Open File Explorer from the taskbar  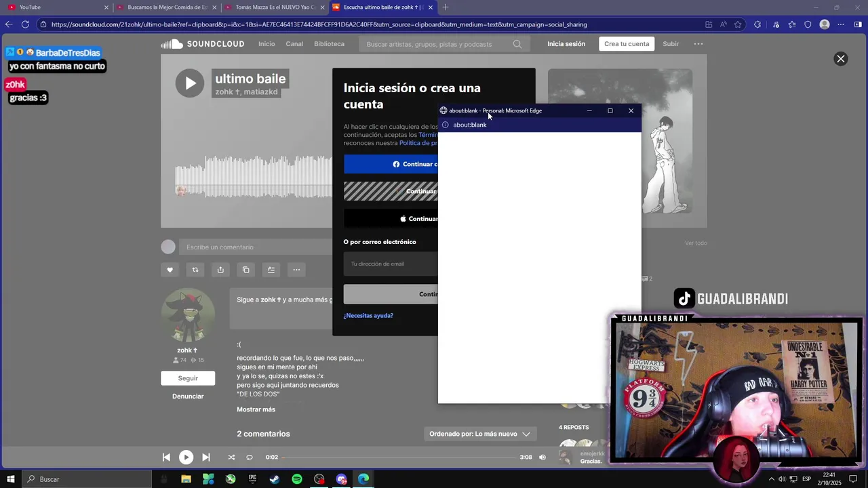pos(186,479)
